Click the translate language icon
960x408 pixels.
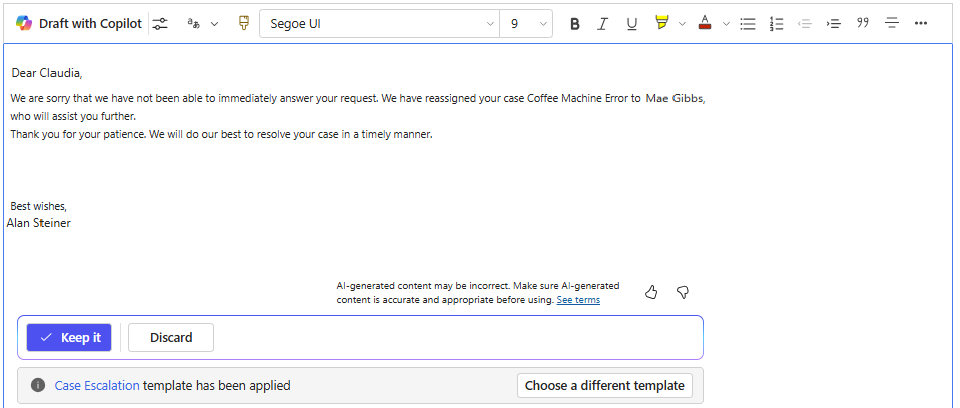tap(194, 24)
